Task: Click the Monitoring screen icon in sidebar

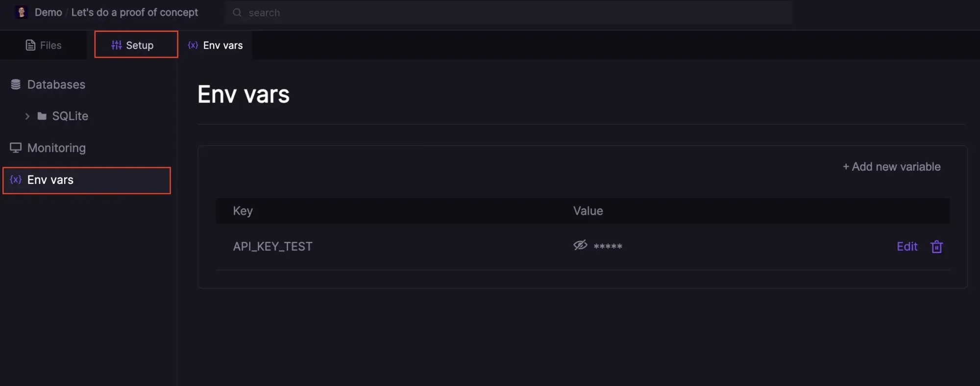Action: point(16,148)
